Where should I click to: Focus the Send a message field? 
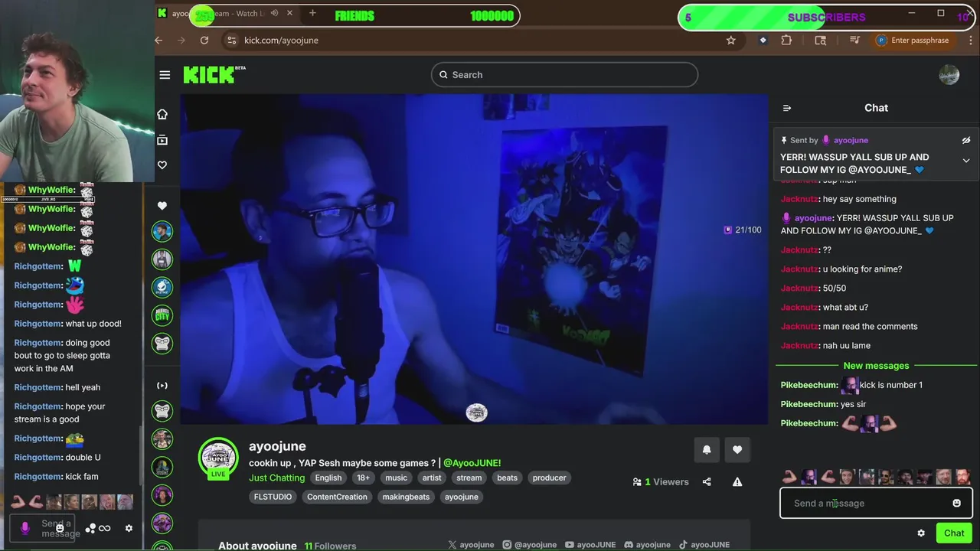pos(876,504)
